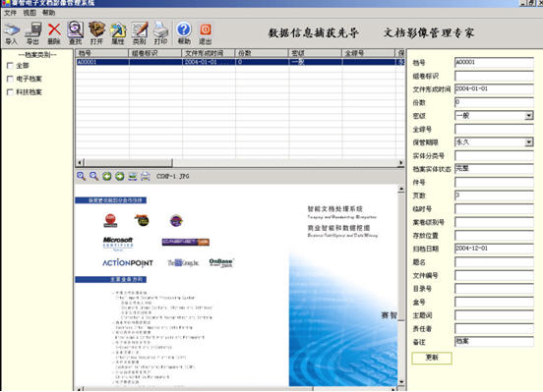Open the 查找 search magnifier tool
Screen dimensions: 543x392
75,33
